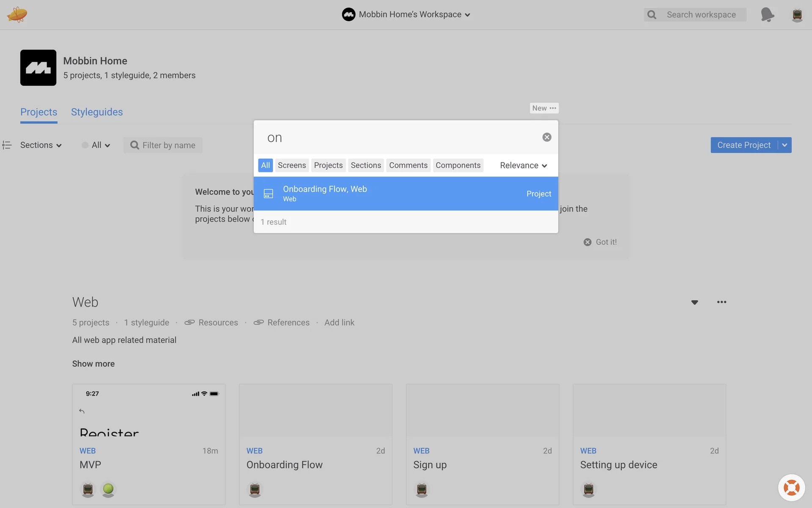Click the sections list outline icon

point(7,145)
